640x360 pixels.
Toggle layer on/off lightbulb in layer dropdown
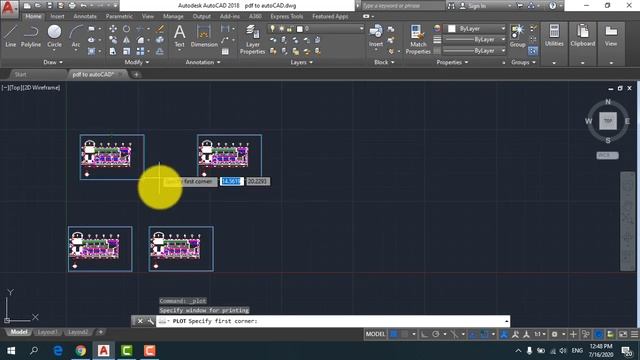point(273,29)
